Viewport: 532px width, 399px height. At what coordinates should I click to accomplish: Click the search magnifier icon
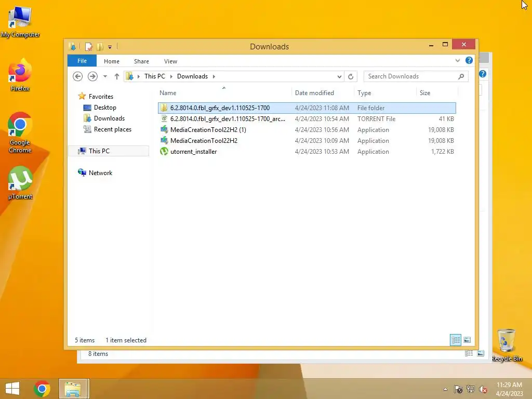pyautogui.click(x=461, y=76)
